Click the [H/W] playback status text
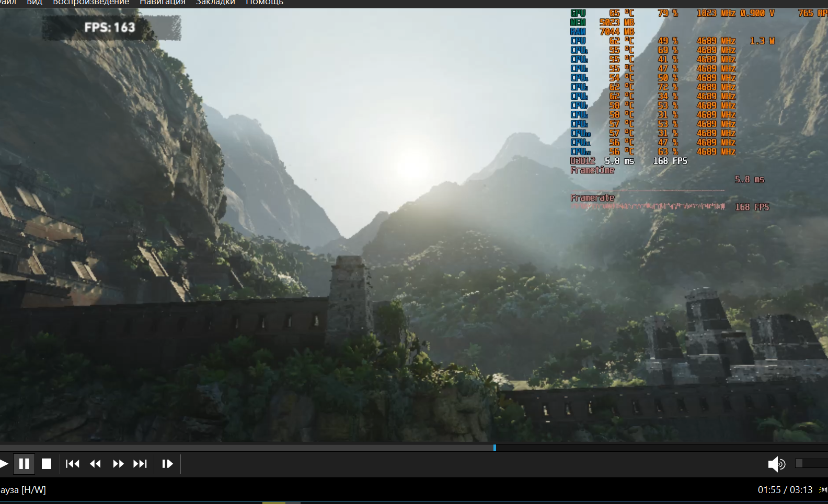828x504 pixels. (x=33, y=490)
